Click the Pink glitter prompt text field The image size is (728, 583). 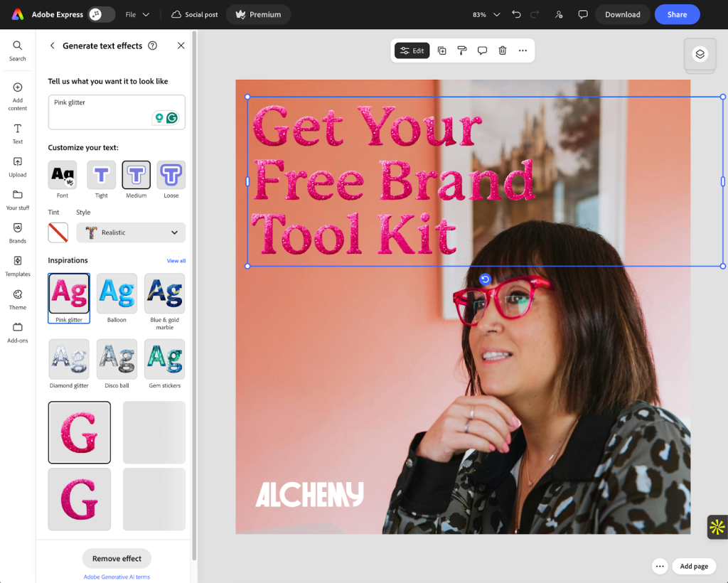tap(117, 112)
